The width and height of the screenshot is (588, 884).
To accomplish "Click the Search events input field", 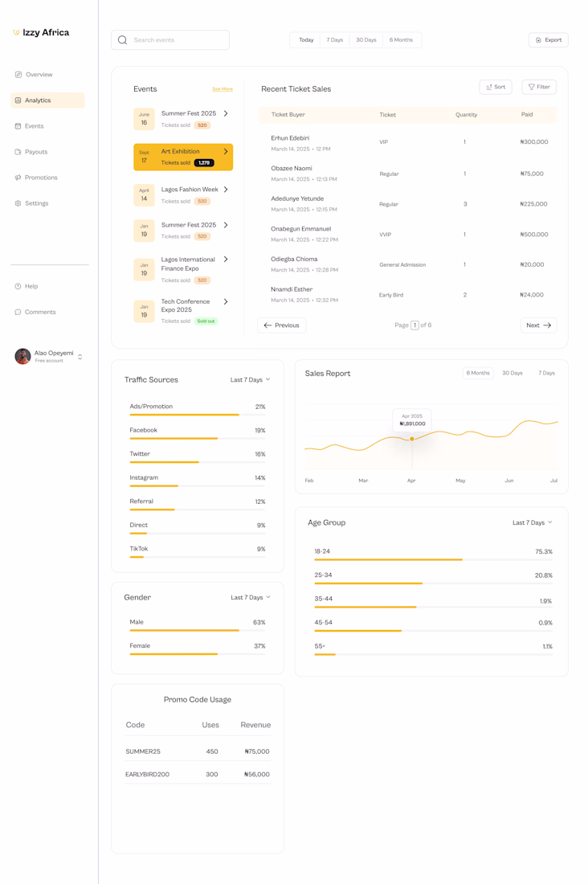I will [x=170, y=40].
